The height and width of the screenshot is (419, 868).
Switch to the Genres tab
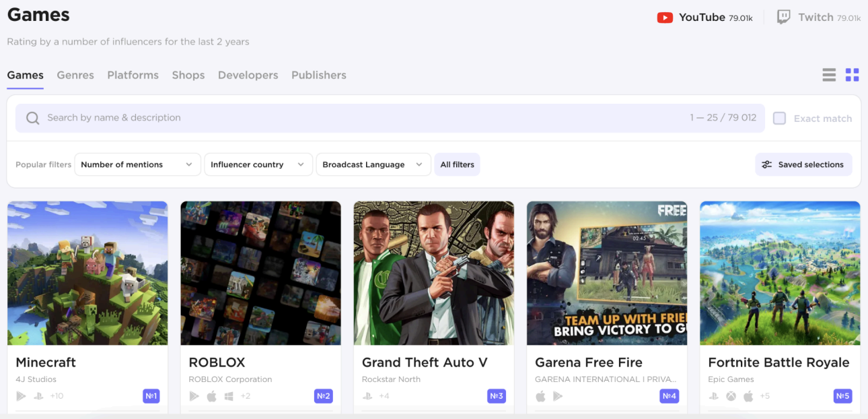click(75, 75)
